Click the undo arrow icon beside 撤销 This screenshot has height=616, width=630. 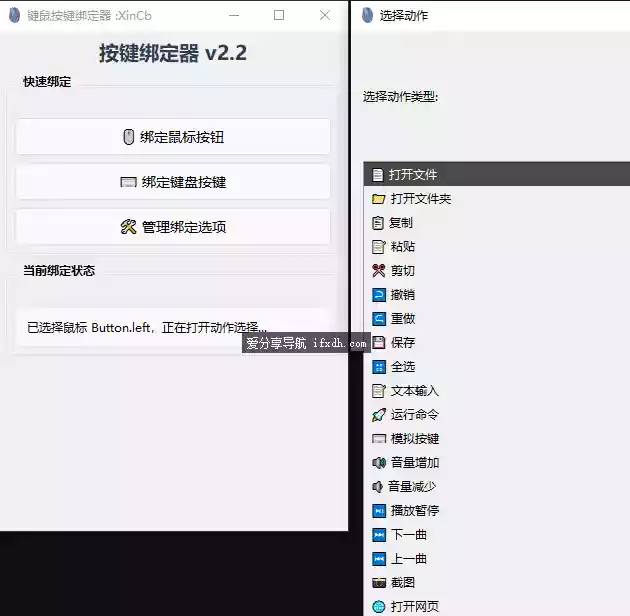point(379,295)
